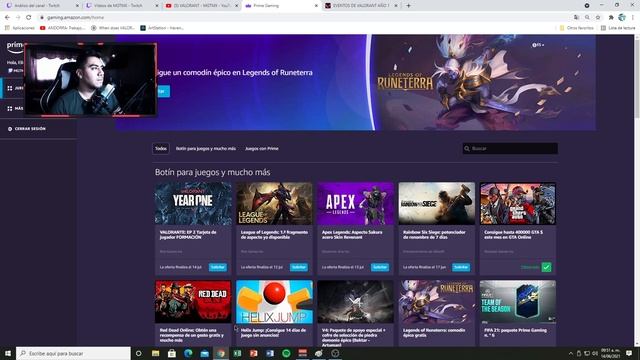The image size is (640, 360).
Task: Open the Otros favoritos bookmarks folder
Action: 576,28
